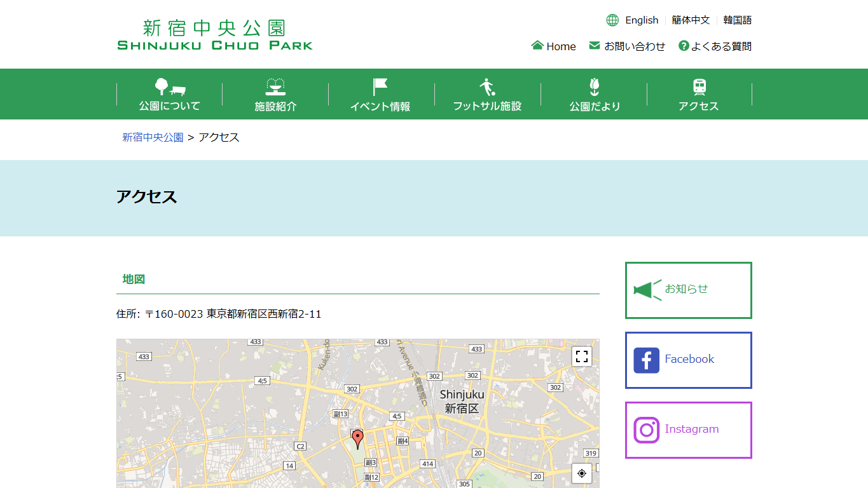Switch language to 簡体中文

point(691,20)
